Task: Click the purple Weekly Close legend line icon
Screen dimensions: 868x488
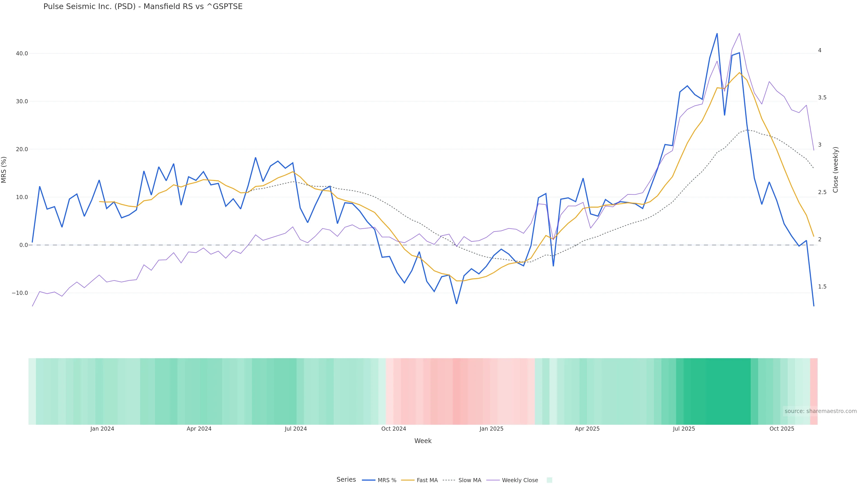Action: 493,480
